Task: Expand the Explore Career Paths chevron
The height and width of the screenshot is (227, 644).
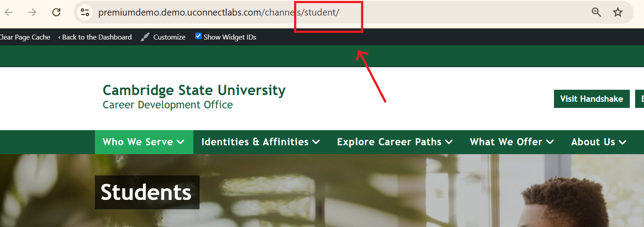Action: [449, 142]
